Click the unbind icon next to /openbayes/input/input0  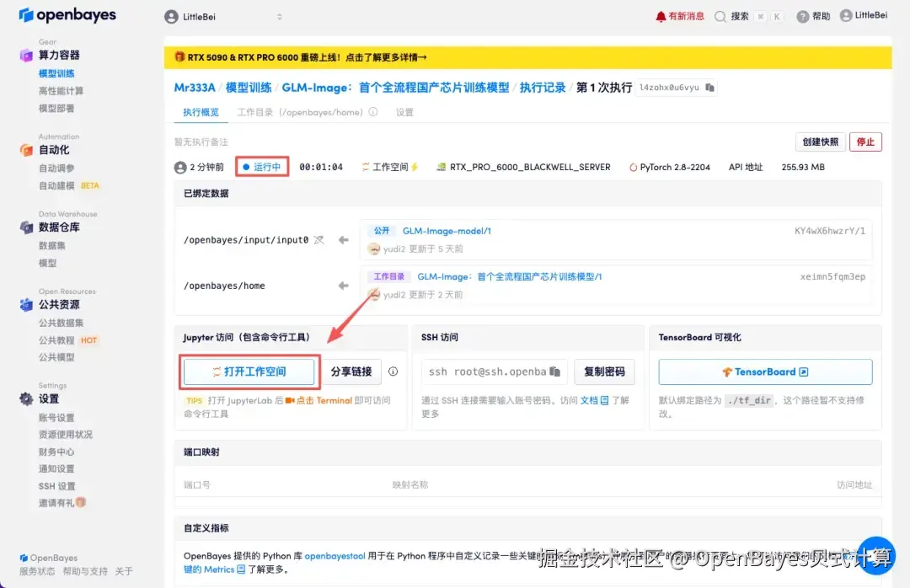(x=318, y=240)
